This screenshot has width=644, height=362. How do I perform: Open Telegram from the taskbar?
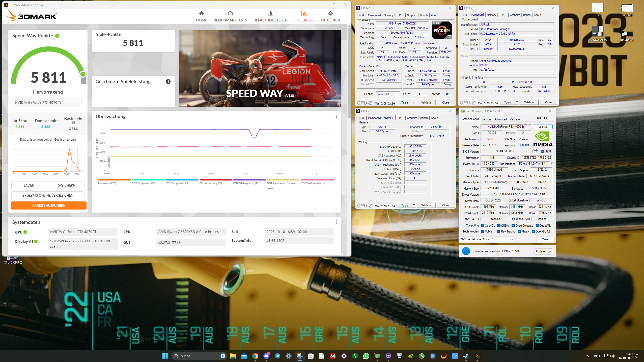(277, 356)
